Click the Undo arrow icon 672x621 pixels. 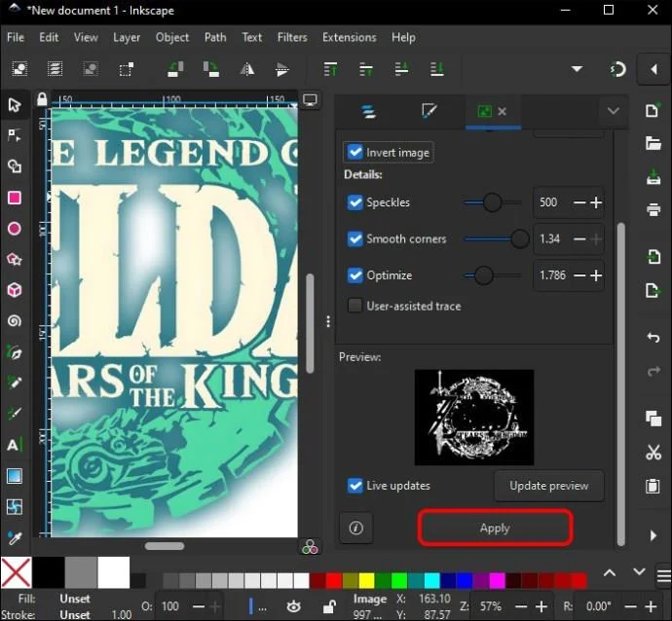(x=653, y=338)
